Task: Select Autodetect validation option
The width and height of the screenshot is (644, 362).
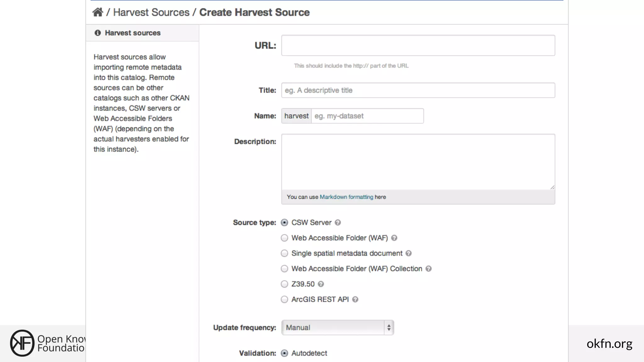Action: click(x=284, y=353)
